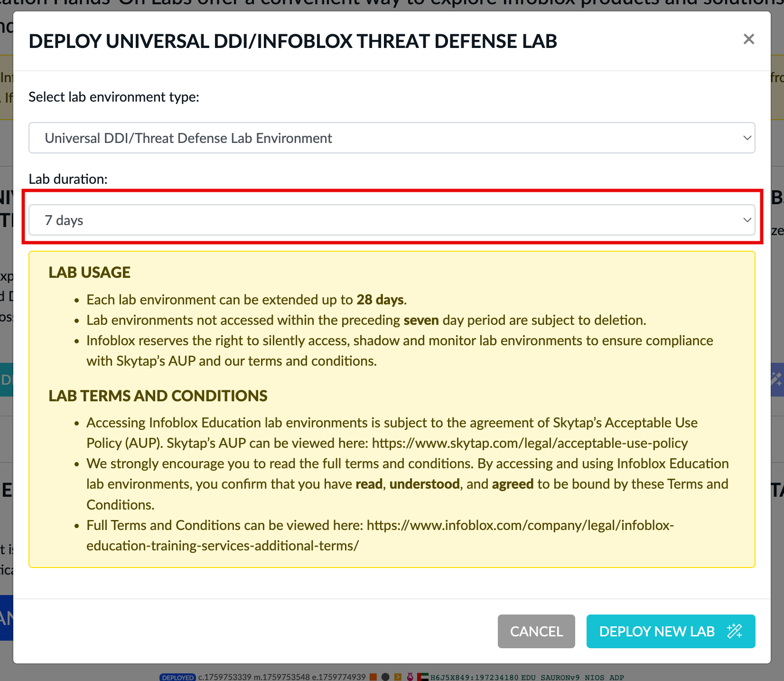The height and width of the screenshot is (681, 784).
Task: Click the pink flask icon in the footer
Action: pyautogui.click(x=410, y=677)
